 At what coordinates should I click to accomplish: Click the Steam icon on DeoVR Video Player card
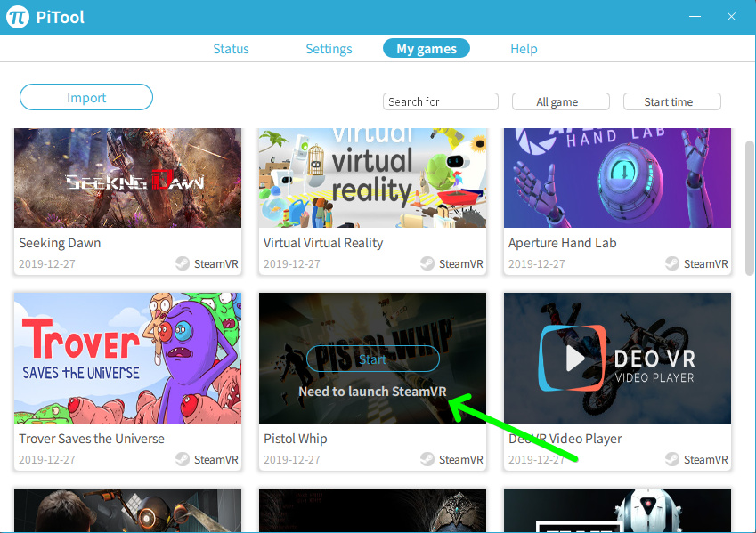click(672, 459)
